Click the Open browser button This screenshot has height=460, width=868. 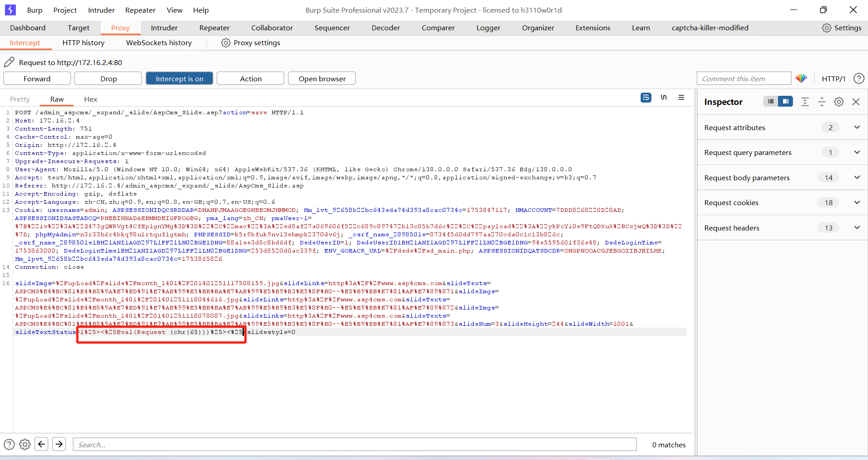pyautogui.click(x=322, y=78)
